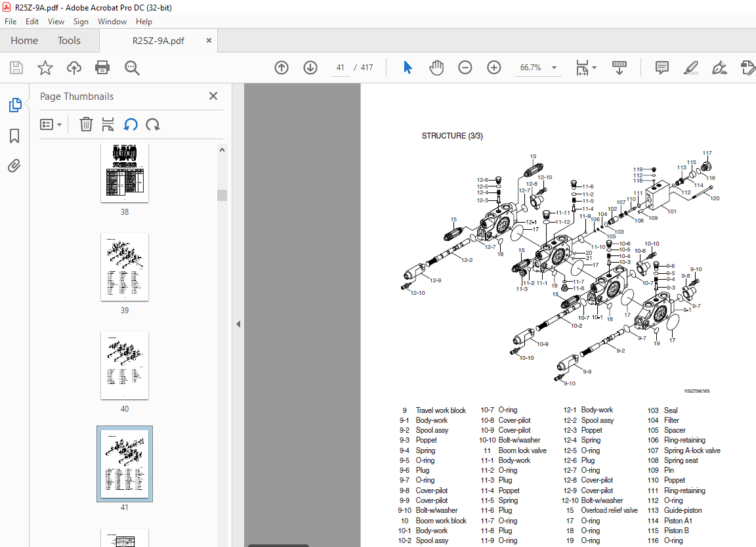The width and height of the screenshot is (756, 547).
Task: Open the View menu
Action: pos(56,22)
